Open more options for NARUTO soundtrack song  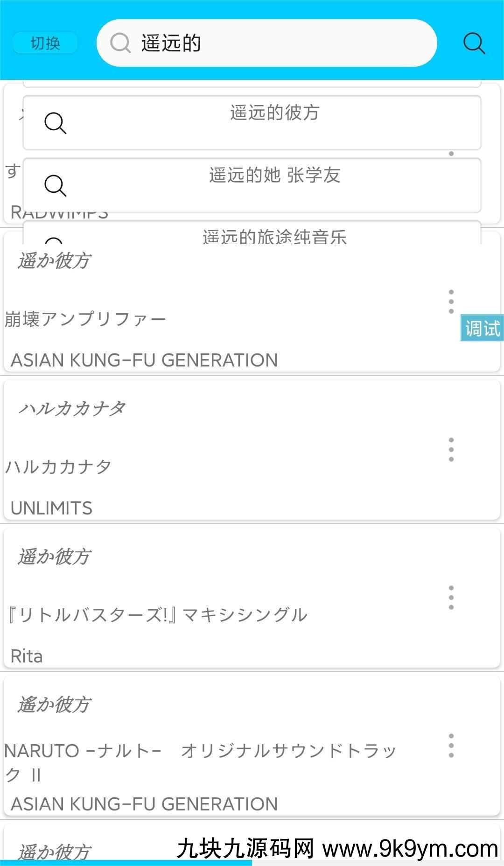[451, 746]
